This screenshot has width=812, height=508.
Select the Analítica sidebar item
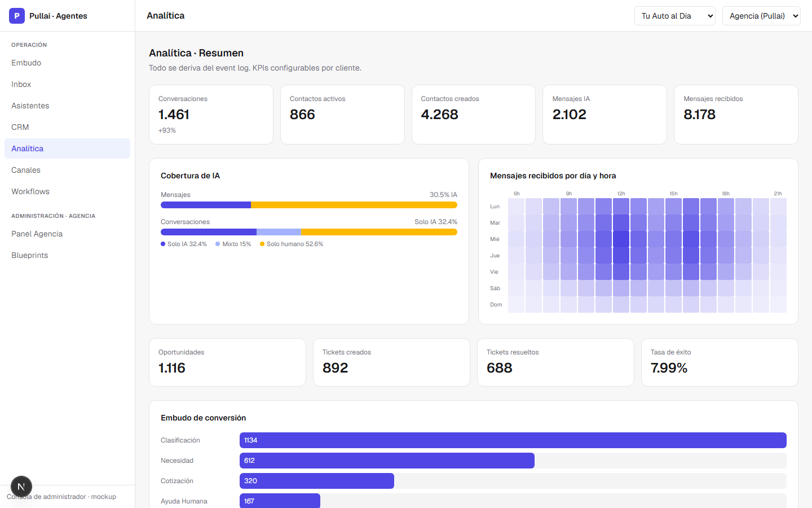67,148
